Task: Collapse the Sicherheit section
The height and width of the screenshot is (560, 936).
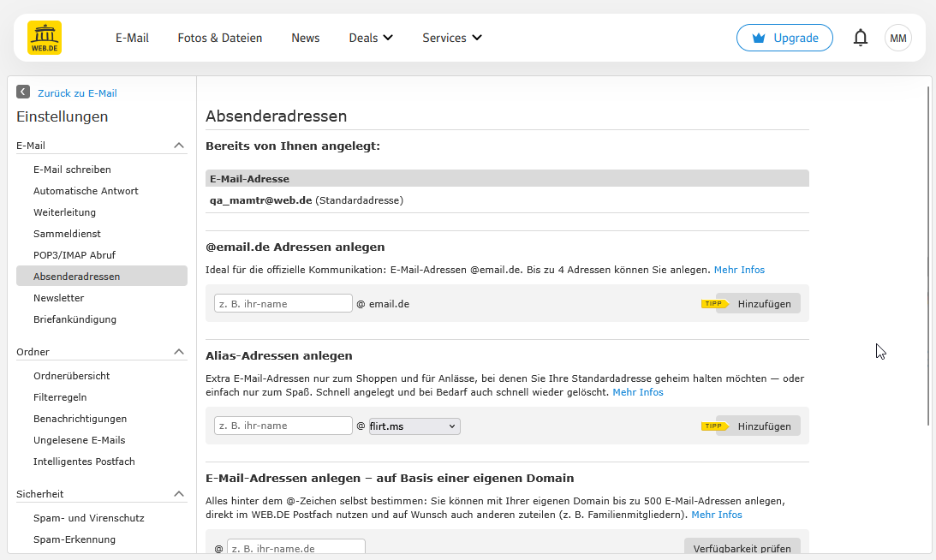Action: tap(179, 493)
